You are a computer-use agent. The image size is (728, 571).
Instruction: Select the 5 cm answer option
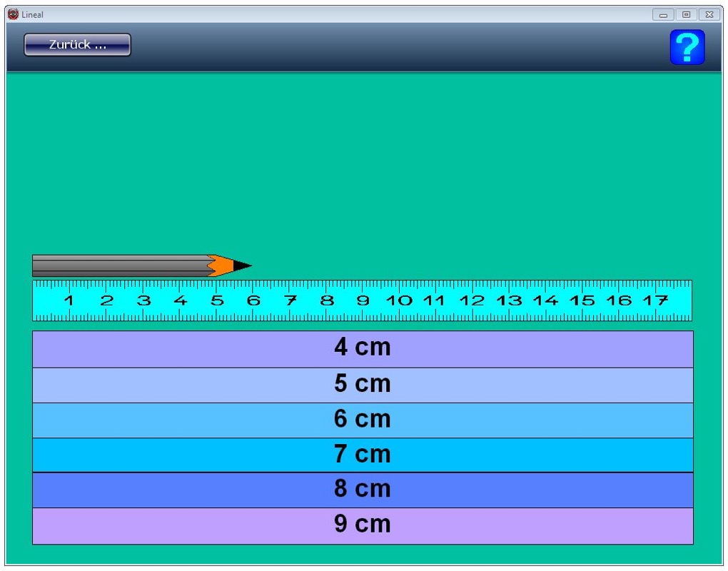[x=363, y=385]
